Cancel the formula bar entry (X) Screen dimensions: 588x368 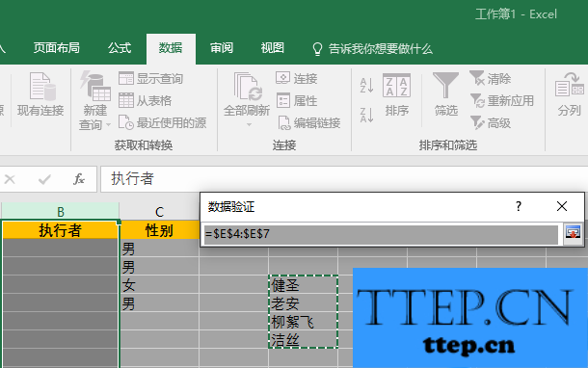point(10,179)
